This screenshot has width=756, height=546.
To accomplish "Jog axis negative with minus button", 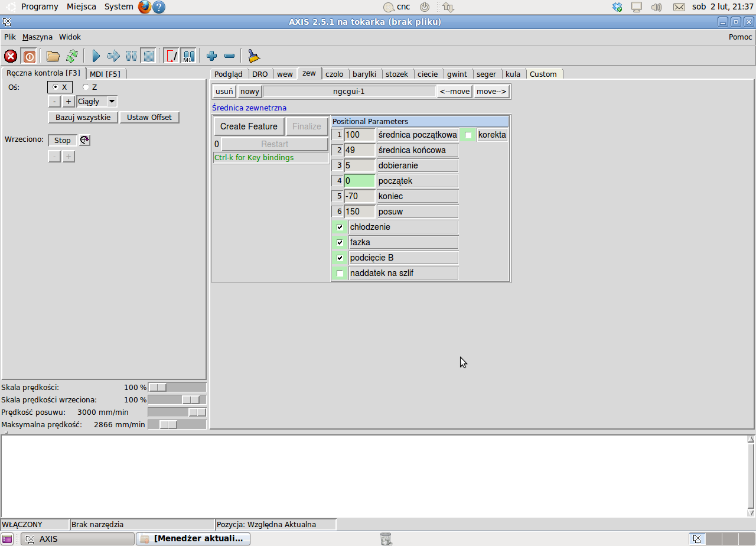I will pyautogui.click(x=54, y=102).
